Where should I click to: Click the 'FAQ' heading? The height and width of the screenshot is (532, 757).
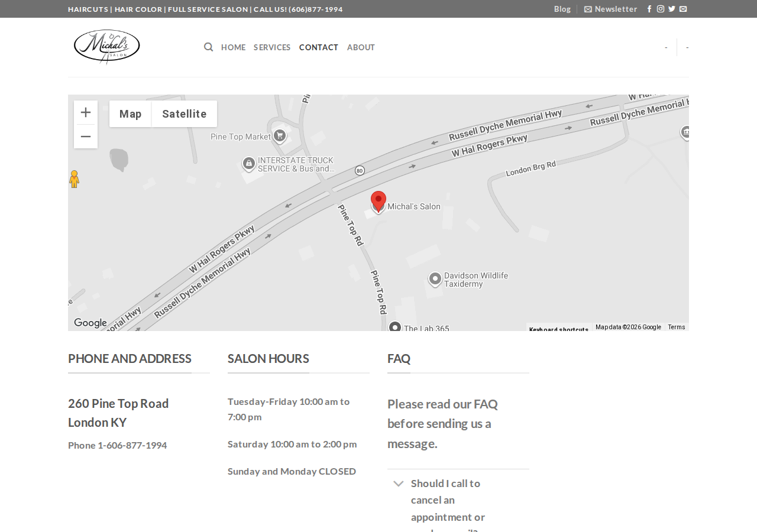point(399,358)
